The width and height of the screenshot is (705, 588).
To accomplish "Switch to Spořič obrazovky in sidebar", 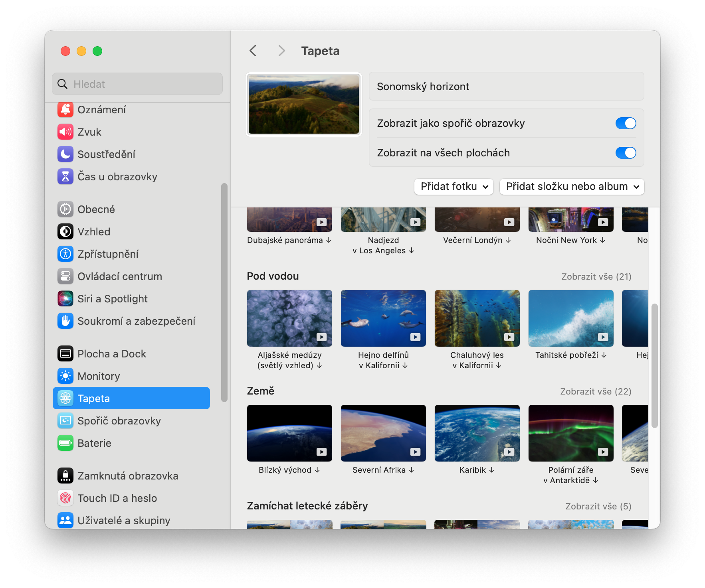I will click(x=119, y=421).
